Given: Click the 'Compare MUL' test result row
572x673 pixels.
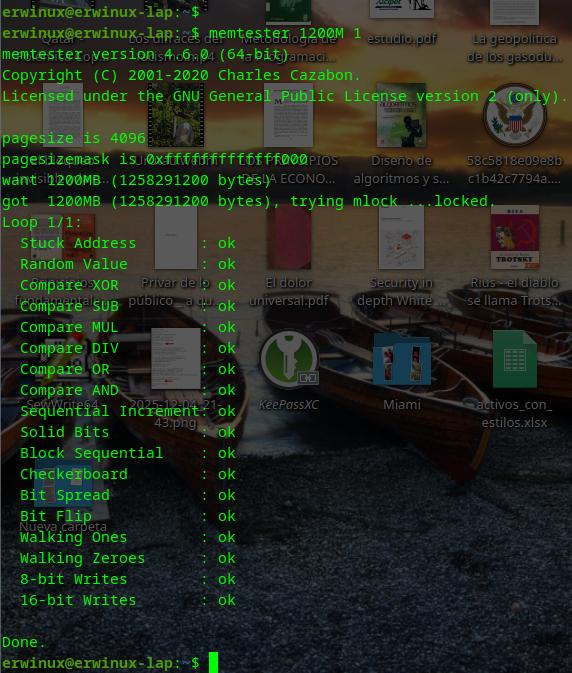Looking at the screenshot, I should pos(128,327).
